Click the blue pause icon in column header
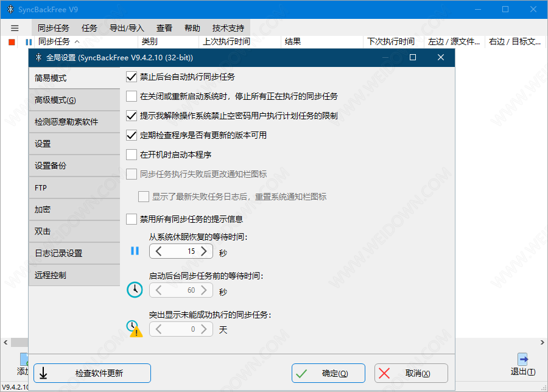 (x=29, y=42)
